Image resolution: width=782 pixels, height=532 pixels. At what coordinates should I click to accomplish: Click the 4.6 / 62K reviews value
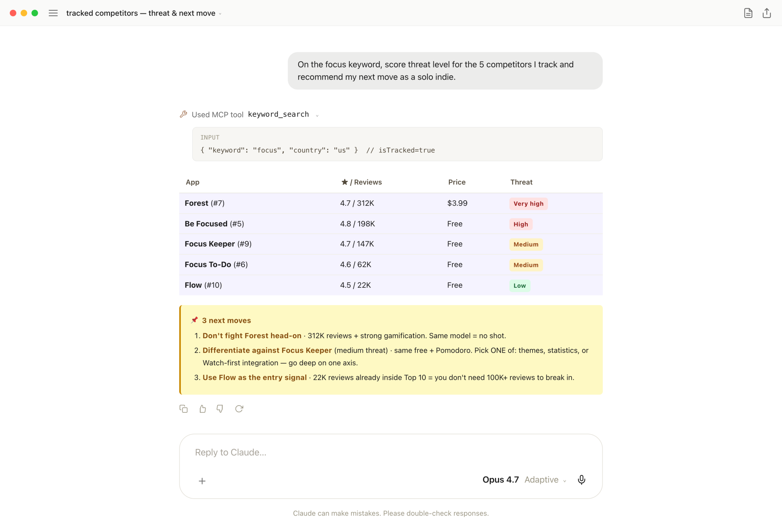point(355,264)
